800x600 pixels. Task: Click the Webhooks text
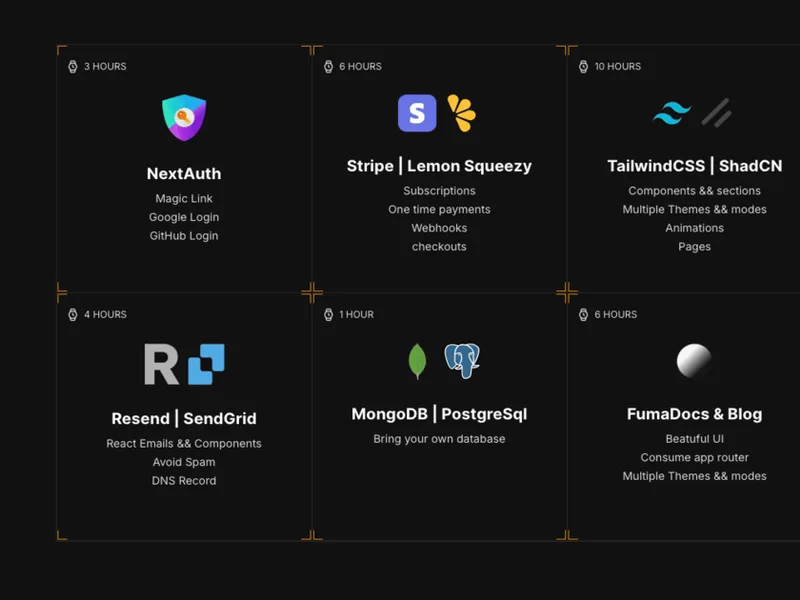(x=439, y=228)
